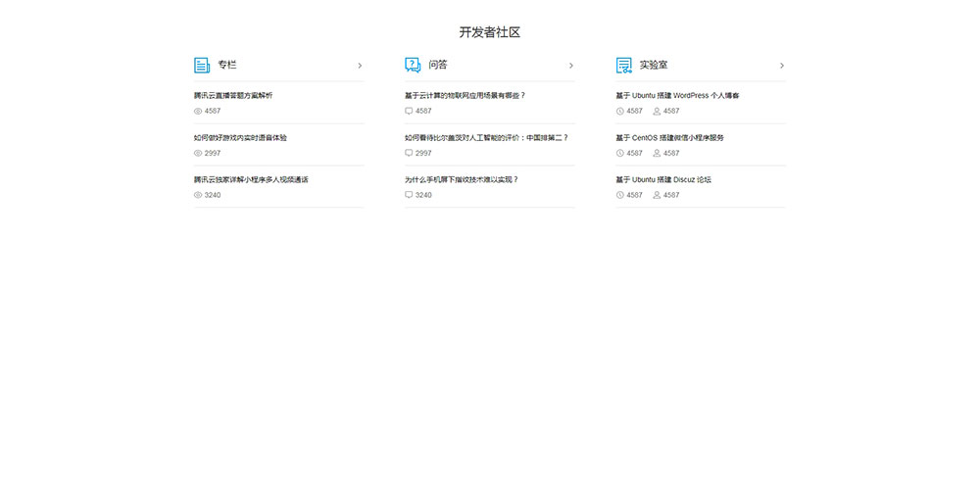Open the 基于 Ubuntu 搭建 Discuz 论坛 lab
This screenshot has height=478, width=980.
[662, 180]
